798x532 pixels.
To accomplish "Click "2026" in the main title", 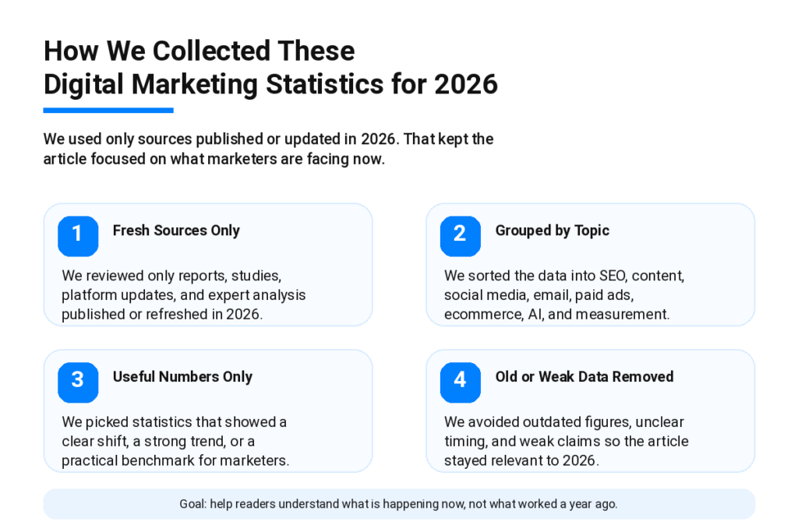I will pos(465,84).
